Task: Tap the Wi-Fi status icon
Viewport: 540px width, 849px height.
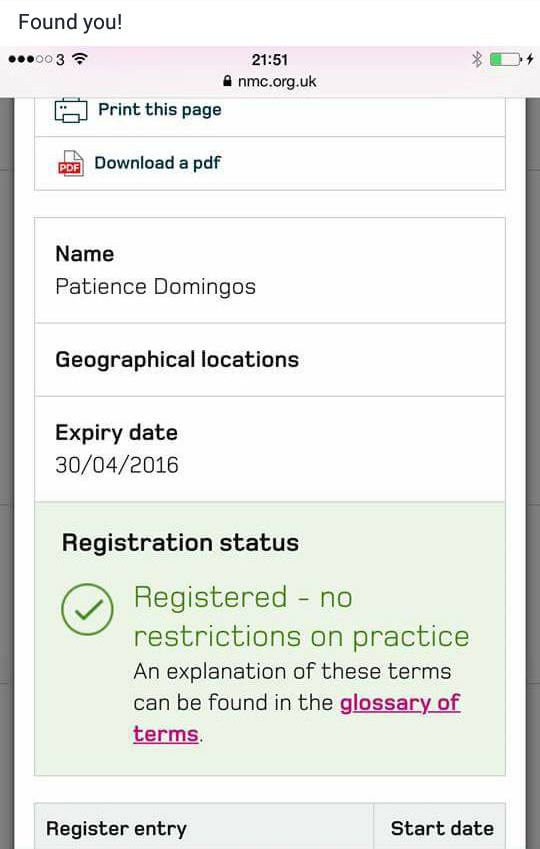Action: [x=80, y=58]
